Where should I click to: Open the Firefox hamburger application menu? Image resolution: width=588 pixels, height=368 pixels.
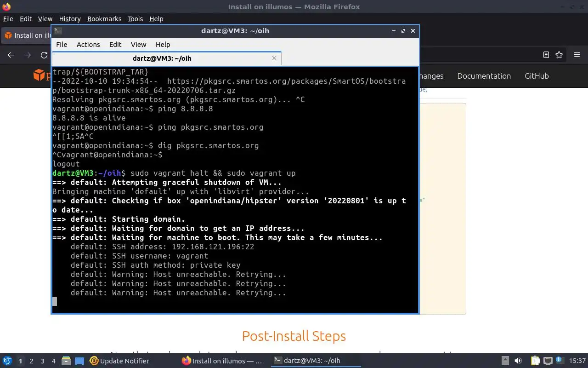577,55
